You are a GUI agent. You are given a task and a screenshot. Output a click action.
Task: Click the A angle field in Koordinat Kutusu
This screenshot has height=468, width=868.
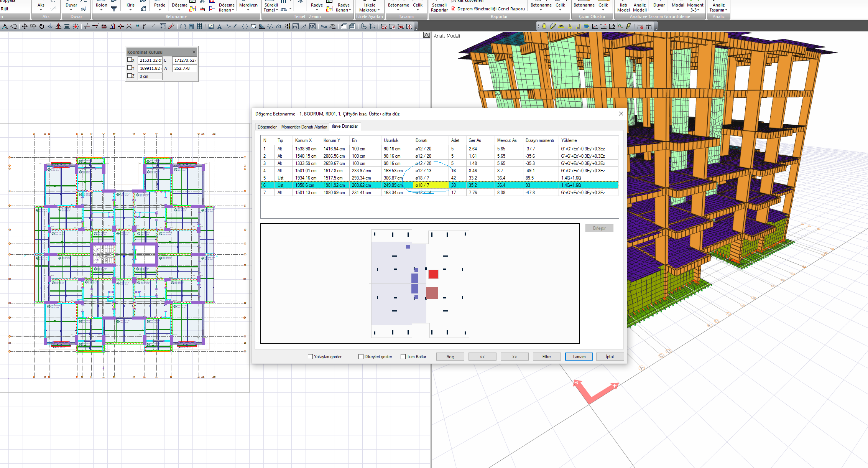pos(184,68)
